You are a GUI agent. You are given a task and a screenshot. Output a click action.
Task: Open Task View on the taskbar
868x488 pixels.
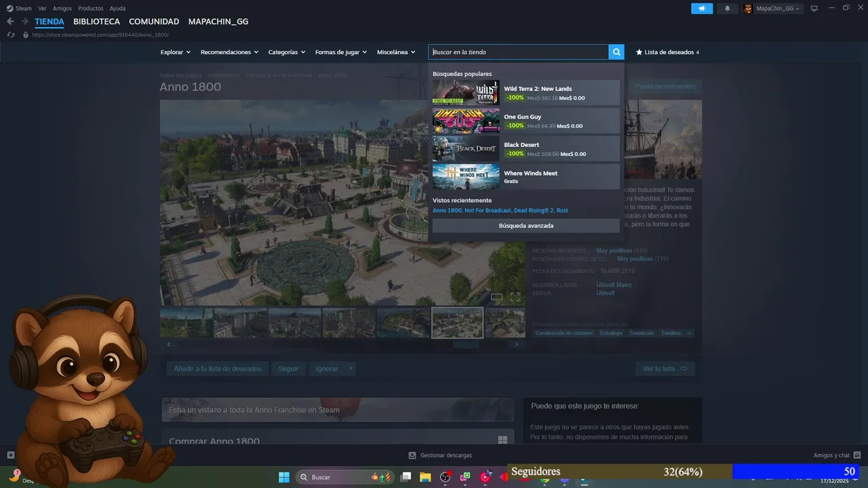pos(406,477)
